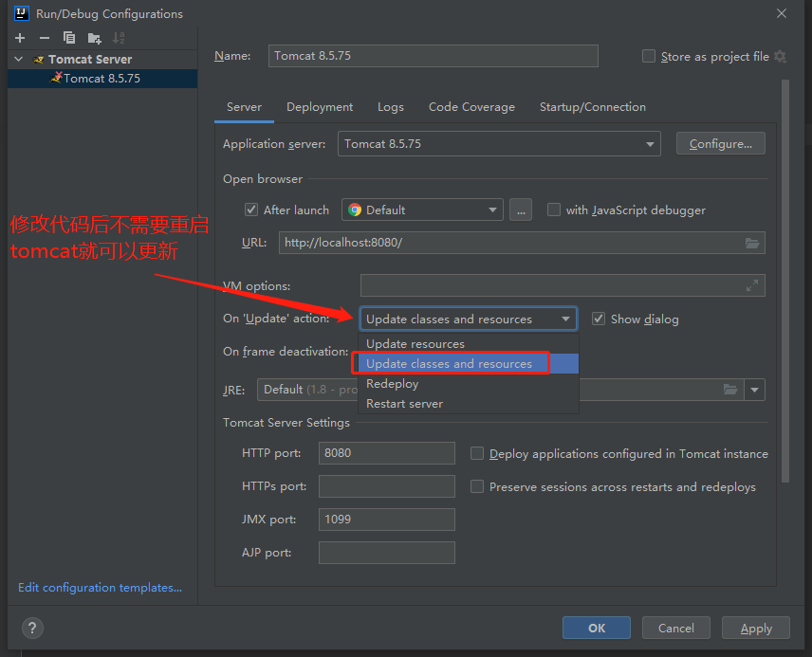This screenshot has height=657, width=812.
Task: Choose Restart server from the list
Action: [x=469, y=403]
